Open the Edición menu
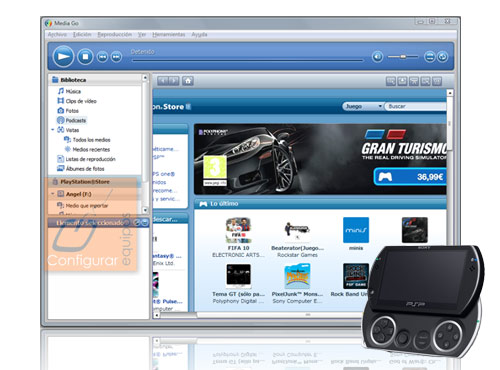 [82, 35]
